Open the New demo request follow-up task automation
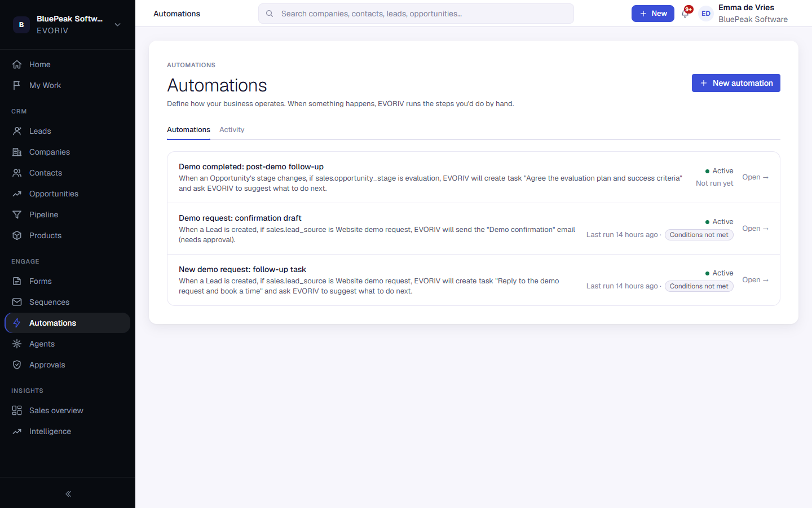This screenshot has width=812, height=508. pos(756,280)
